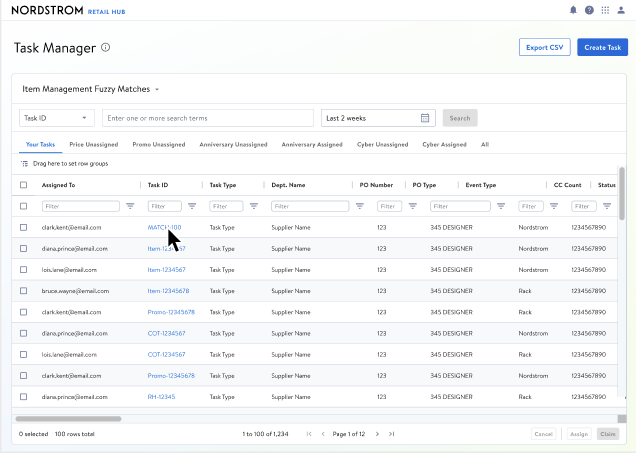Check the lois.lane row with Item-1234567
636x453 pixels.
[24, 270]
